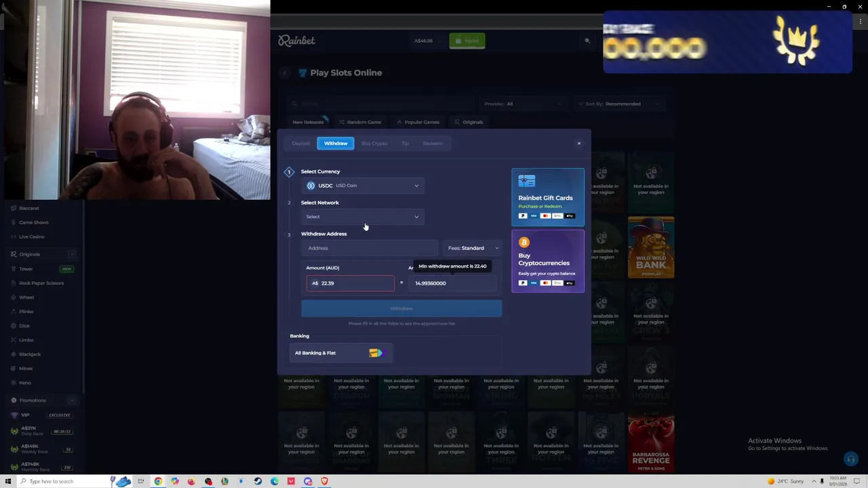The width and height of the screenshot is (868, 488).
Task: Click the withdraw Address input field
Action: 370,248
